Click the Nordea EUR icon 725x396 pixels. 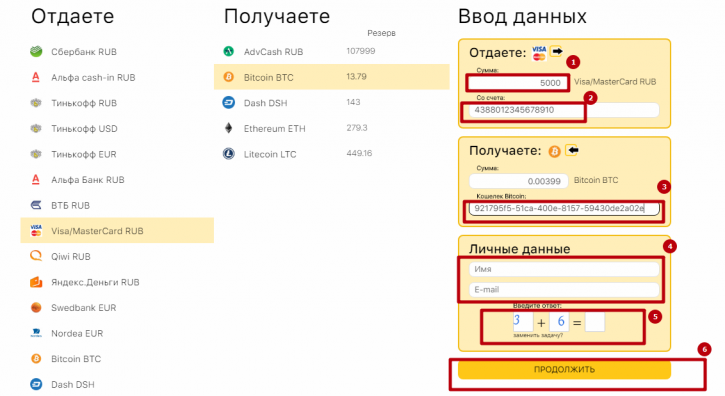(36, 333)
